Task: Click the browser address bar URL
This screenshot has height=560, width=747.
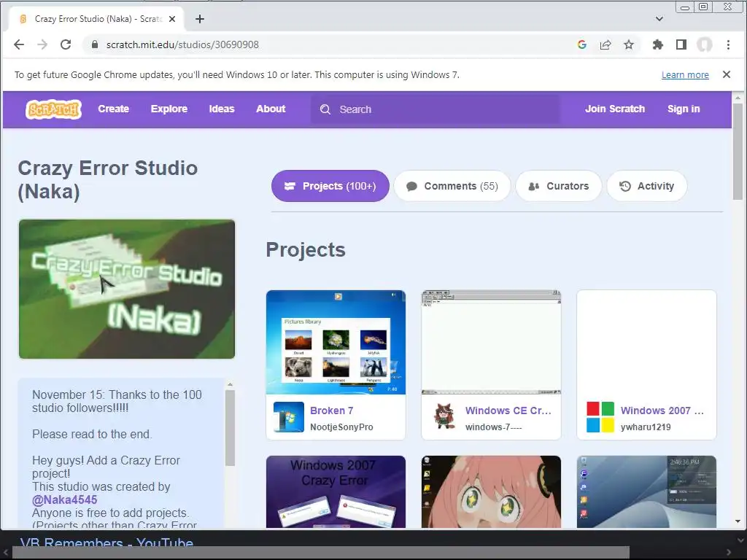Action: click(182, 44)
